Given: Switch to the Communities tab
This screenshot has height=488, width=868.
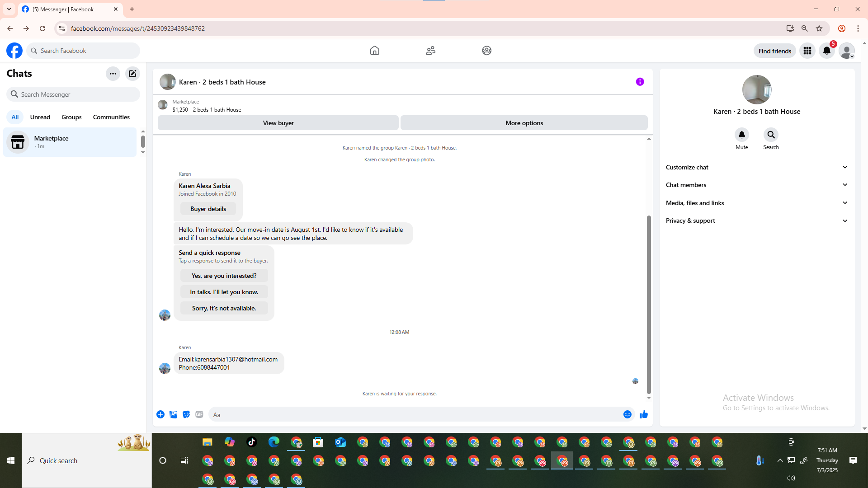Looking at the screenshot, I should pyautogui.click(x=111, y=117).
